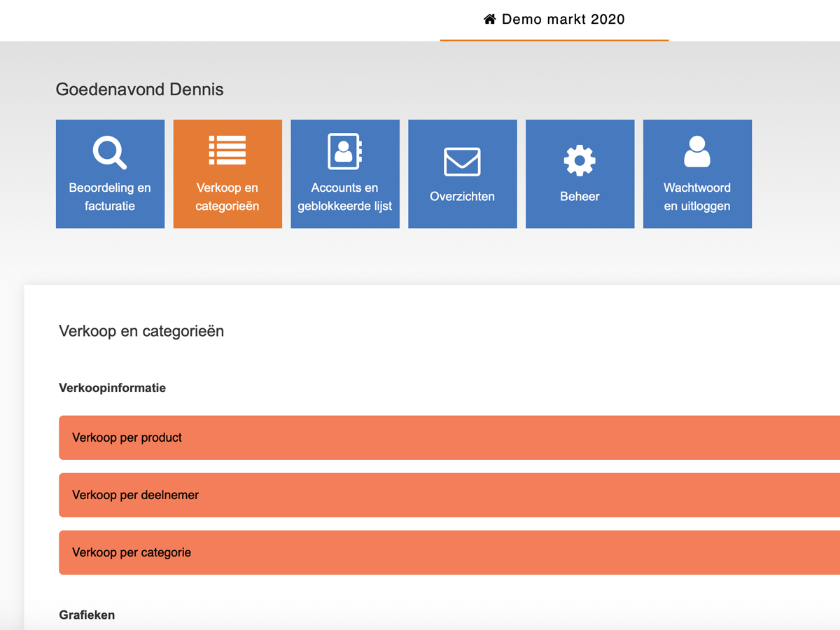This screenshot has width=840, height=630.
Task: Open the Verkoop per categorie row
Action: (449, 552)
